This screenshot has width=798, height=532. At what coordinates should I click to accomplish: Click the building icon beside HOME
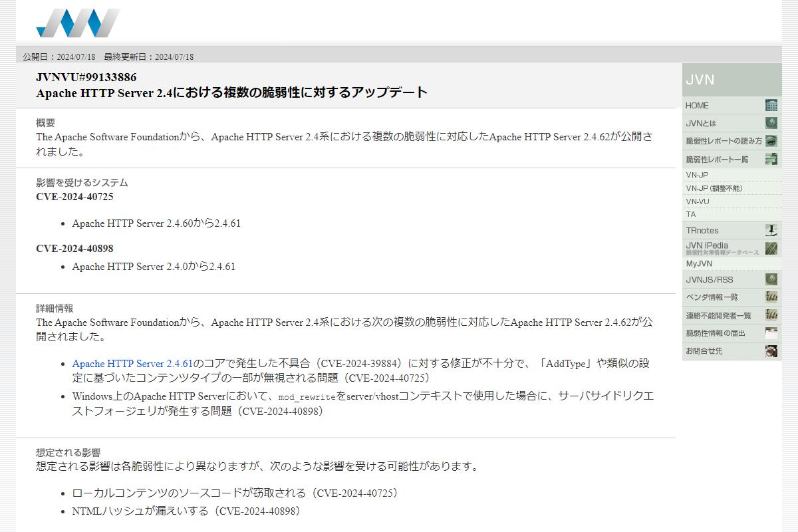(771, 105)
